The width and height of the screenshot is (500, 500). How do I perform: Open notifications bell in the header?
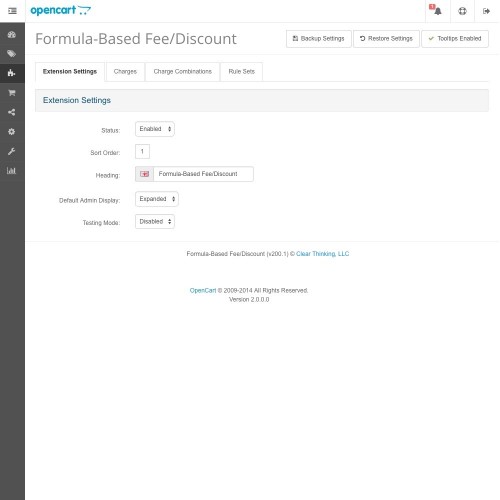[437, 11]
